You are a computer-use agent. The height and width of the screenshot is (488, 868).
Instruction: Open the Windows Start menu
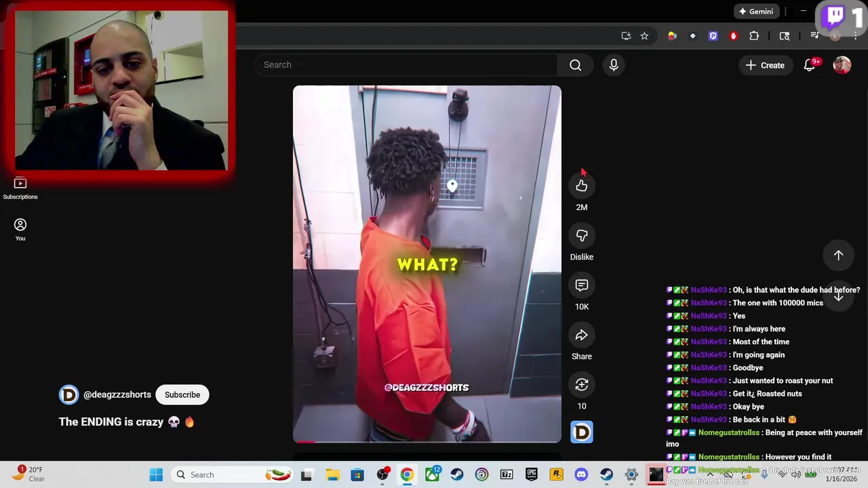coord(156,474)
